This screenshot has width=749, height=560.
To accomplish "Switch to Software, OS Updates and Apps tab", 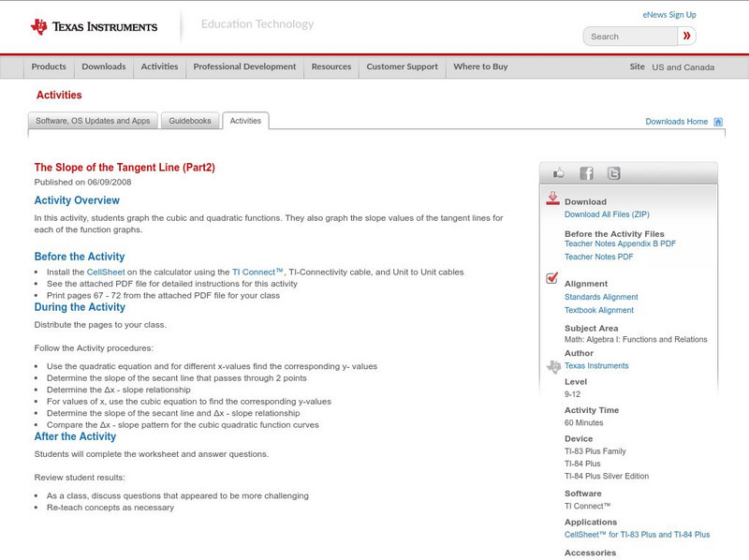I will pyautogui.click(x=93, y=121).
